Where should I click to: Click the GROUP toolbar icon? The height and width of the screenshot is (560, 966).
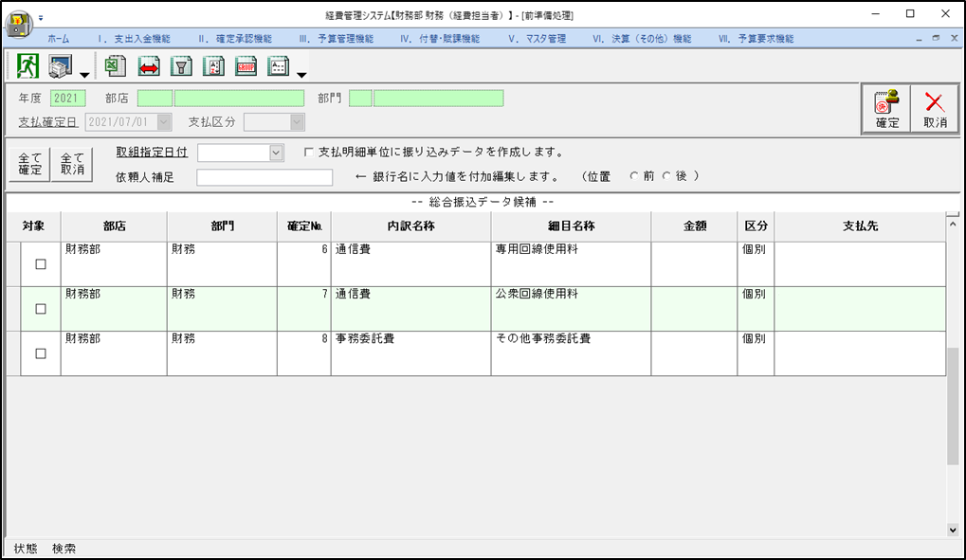click(246, 66)
